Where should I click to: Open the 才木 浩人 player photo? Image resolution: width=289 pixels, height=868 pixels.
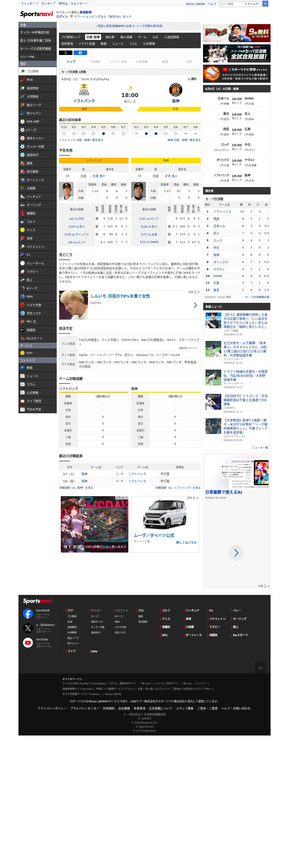point(139,191)
